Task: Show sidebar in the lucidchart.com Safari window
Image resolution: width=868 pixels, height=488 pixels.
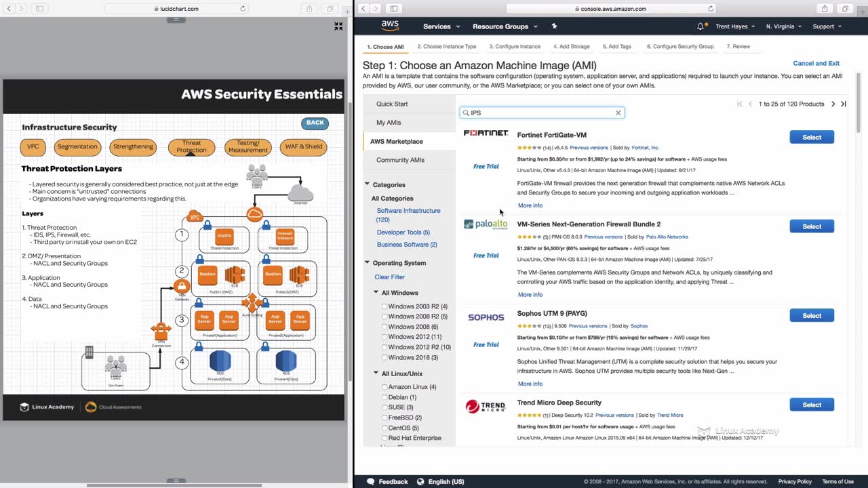Action: 39,9
